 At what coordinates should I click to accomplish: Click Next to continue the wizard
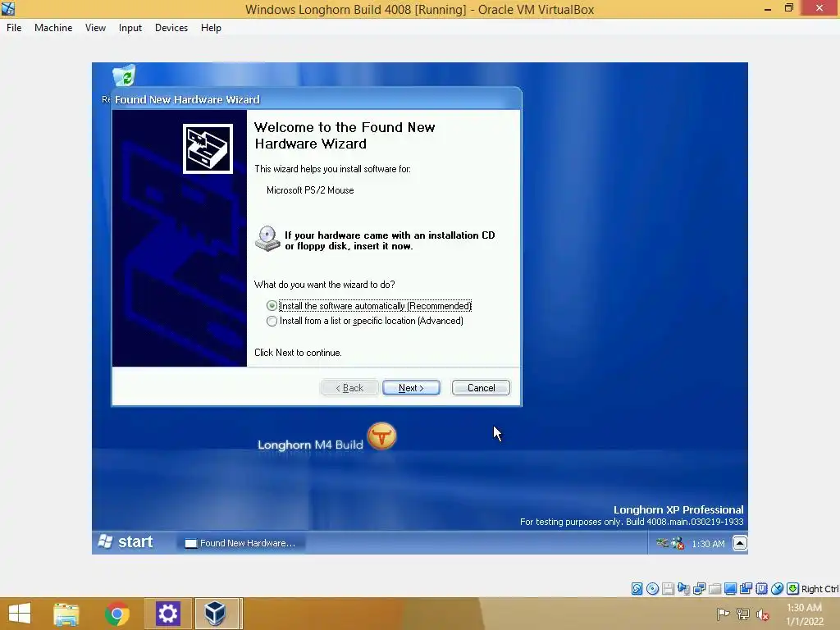click(411, 388)
